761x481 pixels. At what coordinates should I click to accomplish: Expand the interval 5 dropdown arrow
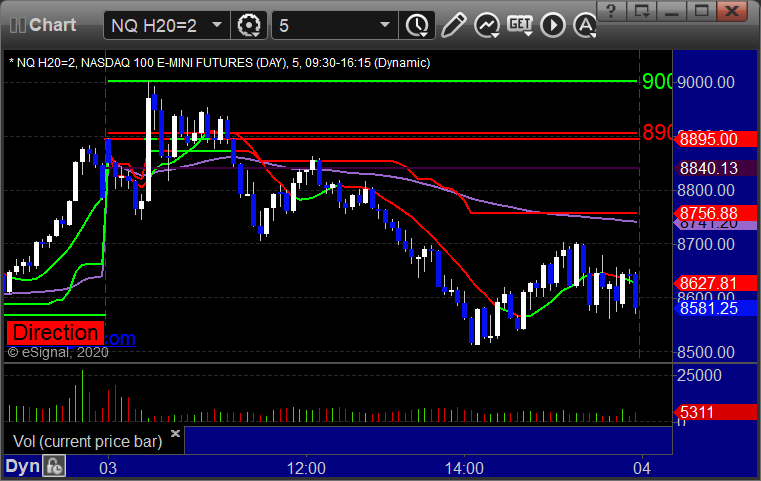pyautogui.click(x=385, y=25)
